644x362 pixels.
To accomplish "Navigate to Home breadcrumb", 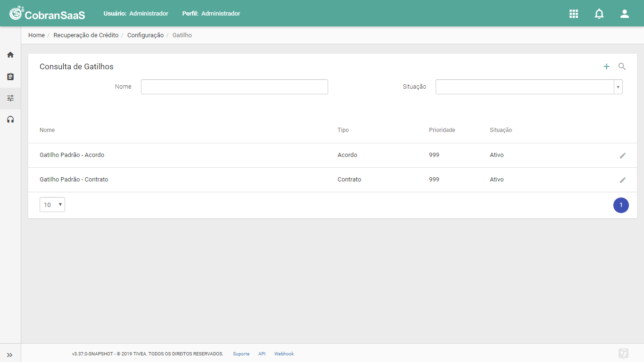I will [36, 35].
